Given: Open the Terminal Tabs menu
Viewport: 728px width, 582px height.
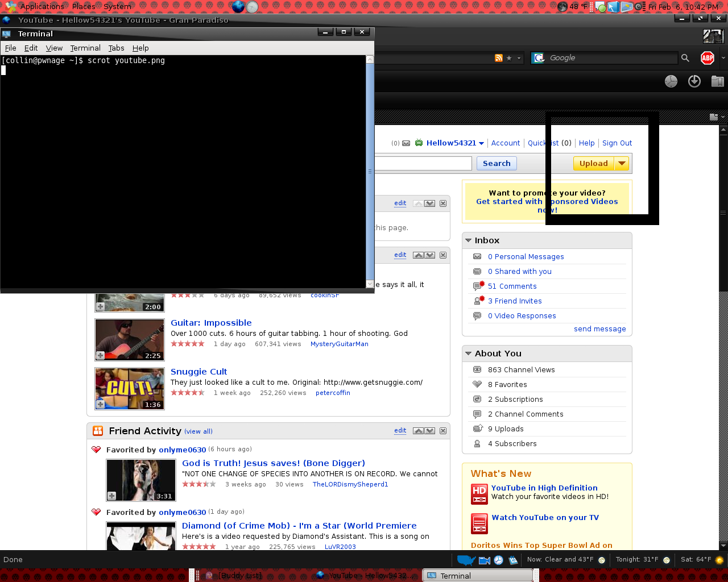Looking at the screenshot, I should pos(116,48).
